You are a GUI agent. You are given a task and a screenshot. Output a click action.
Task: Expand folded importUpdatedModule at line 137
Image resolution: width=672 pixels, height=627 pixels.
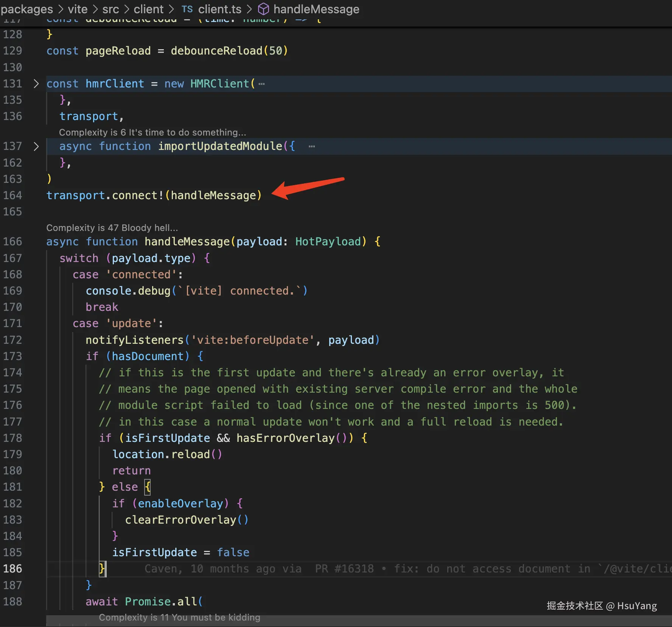pos(36,146)
